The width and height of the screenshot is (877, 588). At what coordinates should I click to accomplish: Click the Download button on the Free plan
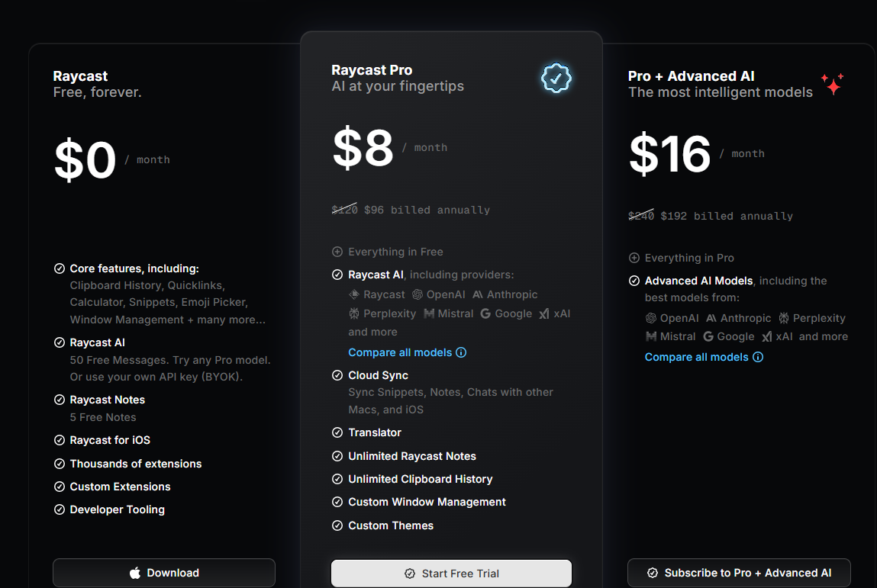[x=163, y=573]
